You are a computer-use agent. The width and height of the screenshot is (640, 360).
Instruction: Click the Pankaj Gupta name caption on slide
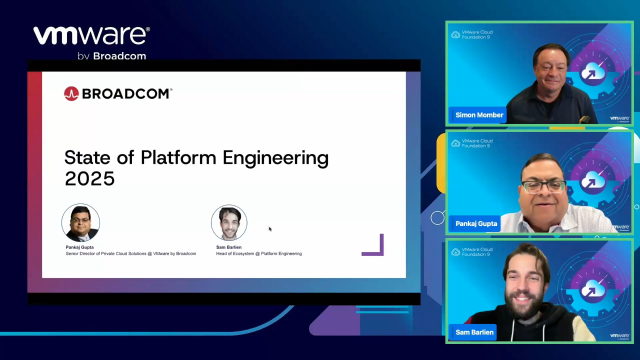[x=80, y=247]
